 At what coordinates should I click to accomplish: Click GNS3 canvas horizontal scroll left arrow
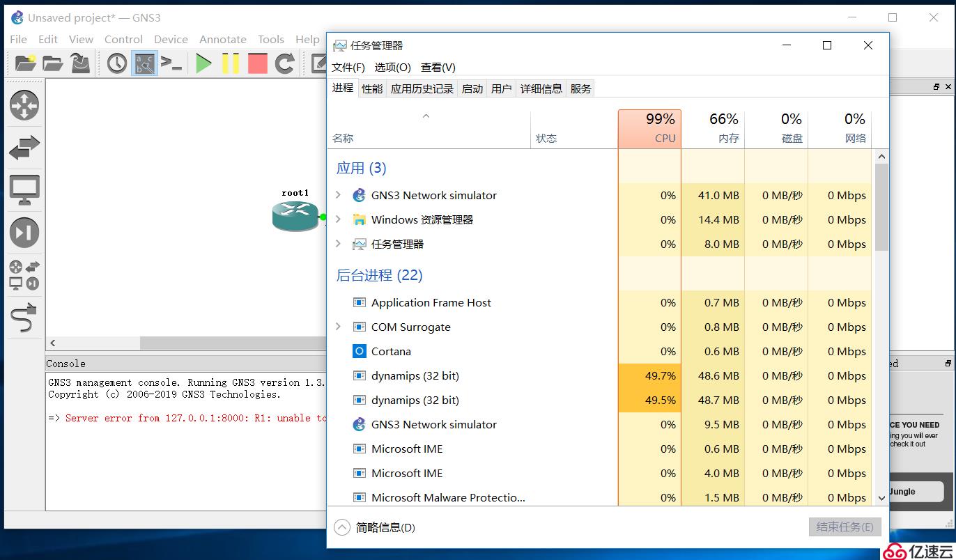pos(53,343)
